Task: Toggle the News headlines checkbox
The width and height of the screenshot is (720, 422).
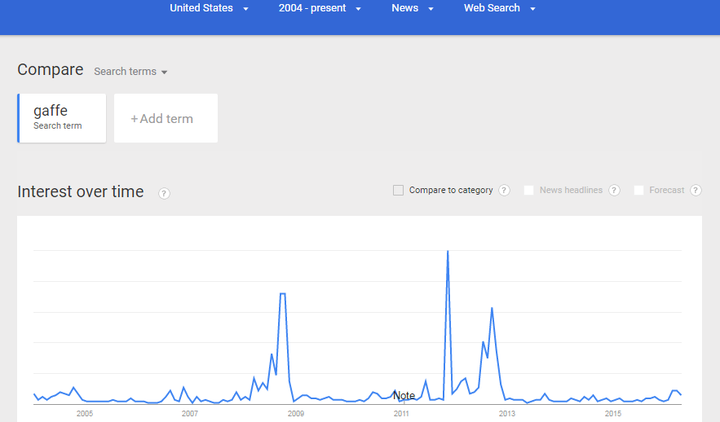Action: [x=529, y=190]
